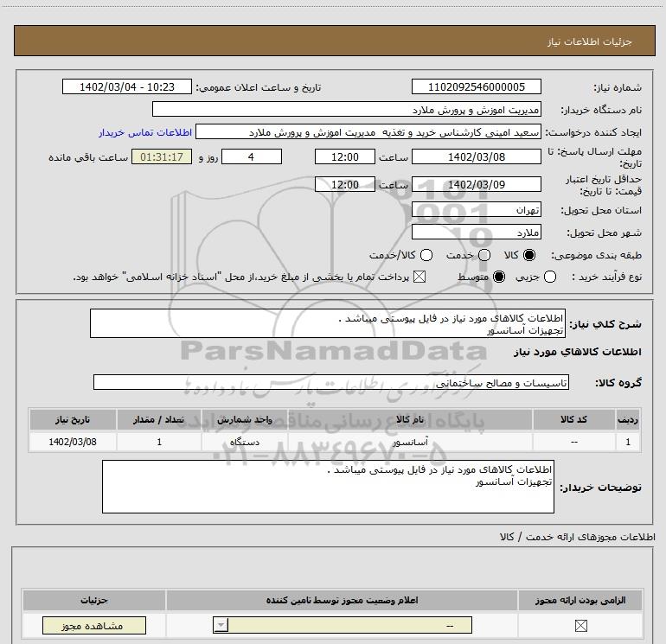The image size is (666, 644).
Task: Click the الزامی بودن ارائه مجوز header
Action: [580, 600]
